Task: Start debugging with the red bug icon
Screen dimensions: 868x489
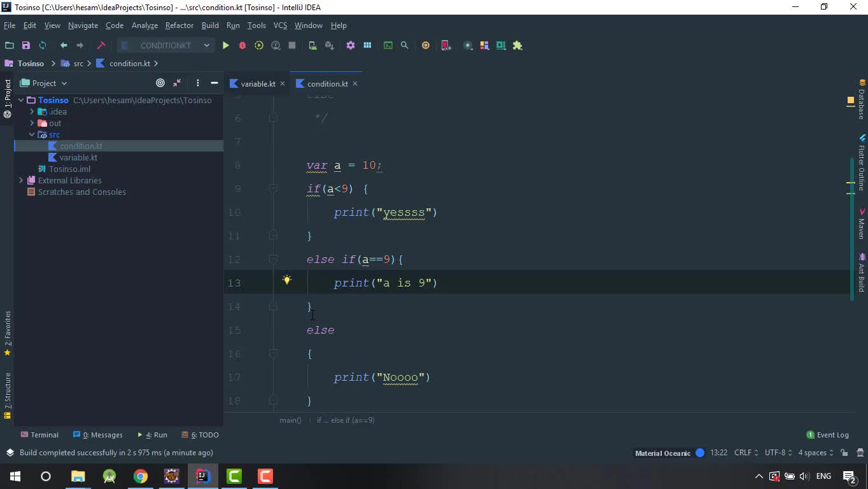Action: (x=242, y=45)
